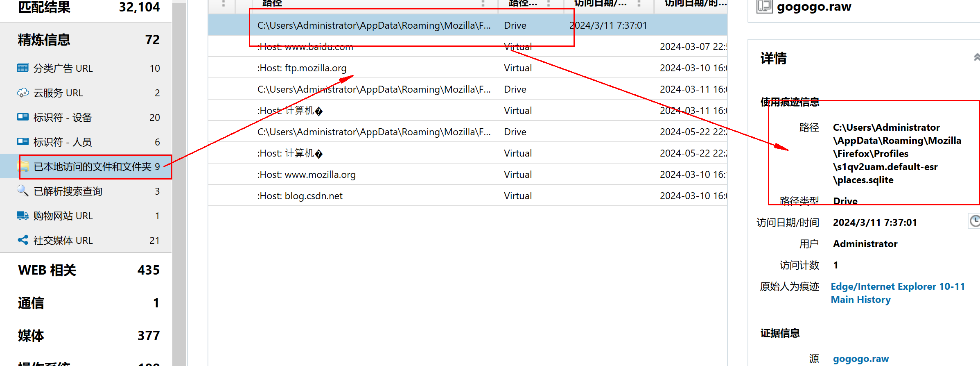Click the places.sqlite path value in details
Image resolution: width=980 pixels, height=366 pixels.
(x=897, y=154)
